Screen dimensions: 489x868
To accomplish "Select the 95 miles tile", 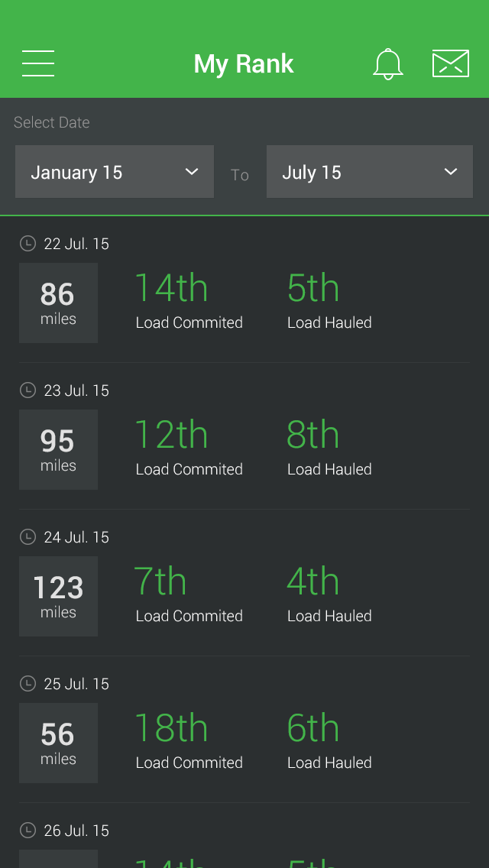I will (x=59, y=449).
